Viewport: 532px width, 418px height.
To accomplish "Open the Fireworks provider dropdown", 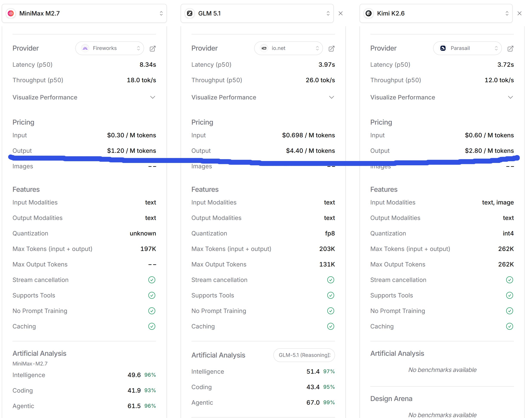I will (109, 48).
